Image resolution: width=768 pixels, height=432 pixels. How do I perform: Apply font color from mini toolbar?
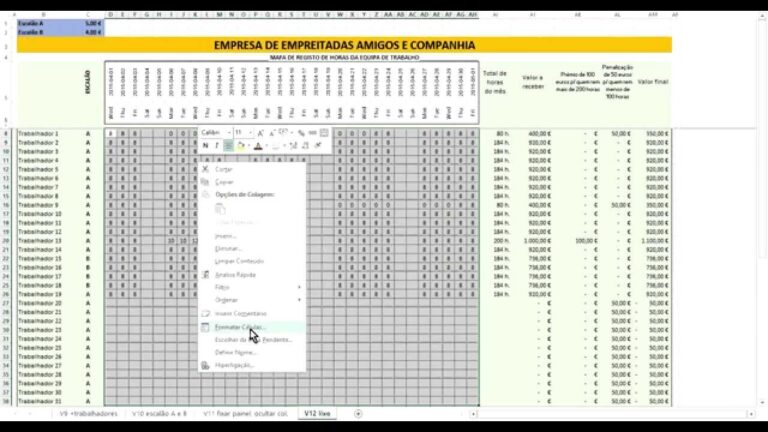[258, 145]
